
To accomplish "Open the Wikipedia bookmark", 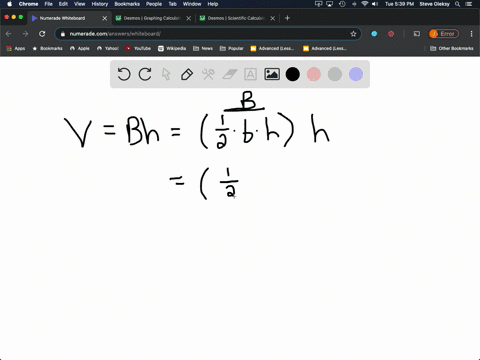I will click(x=172, y=48).
